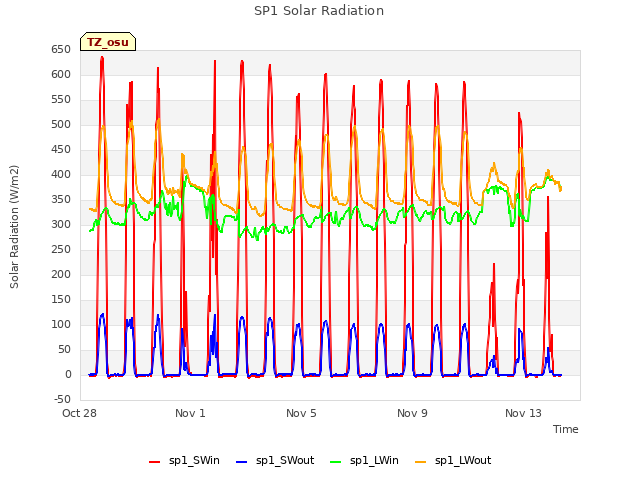Viewport: 640px width, 480px height.
Task: Click the Solar Radiation (W/m2) axis label
Action: pos(14,227)
